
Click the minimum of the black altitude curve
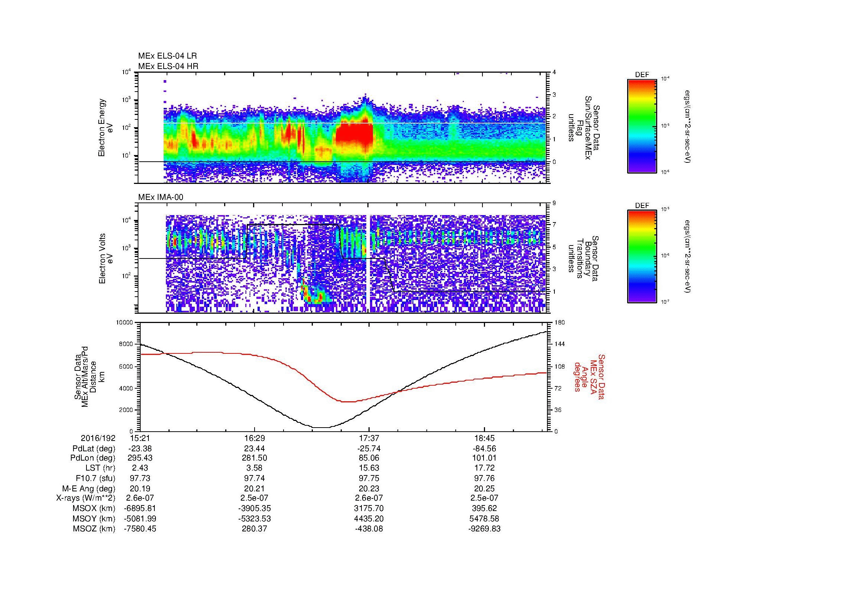321,427
